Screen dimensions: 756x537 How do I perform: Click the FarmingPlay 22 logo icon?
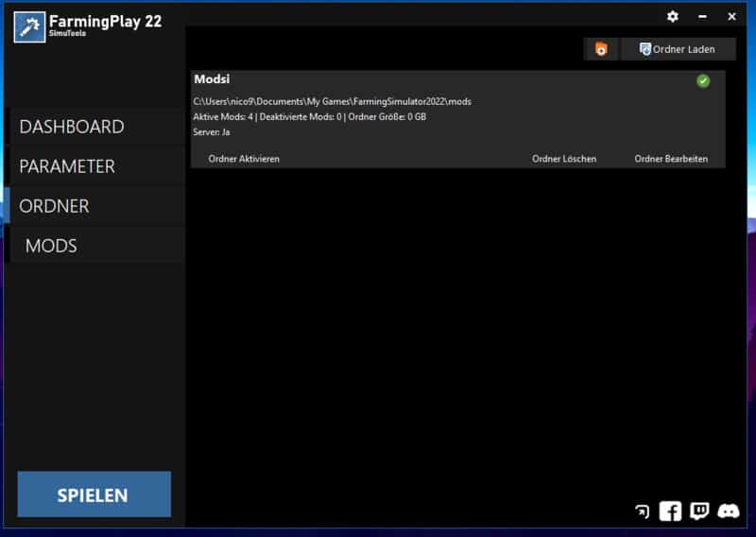[x=30, y=26]
